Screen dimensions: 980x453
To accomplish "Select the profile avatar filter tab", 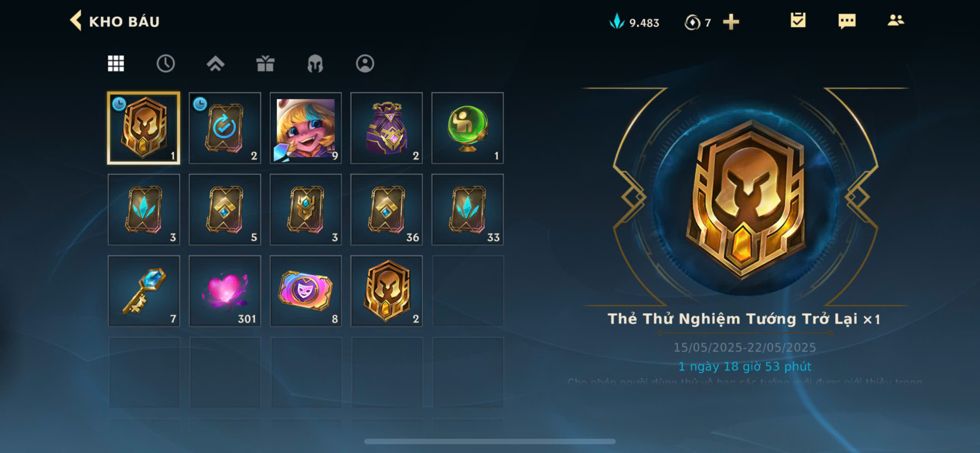I will tap(365, 63).
